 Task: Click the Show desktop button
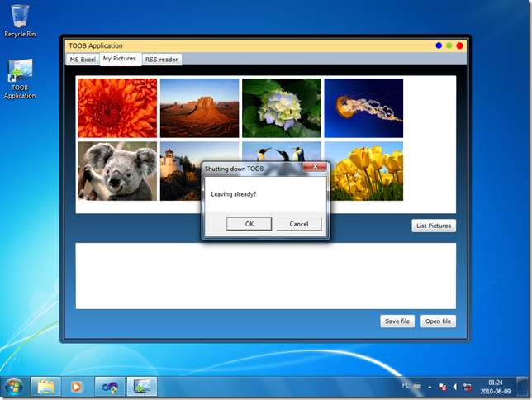pyautogui.click(x=522, y=387)
